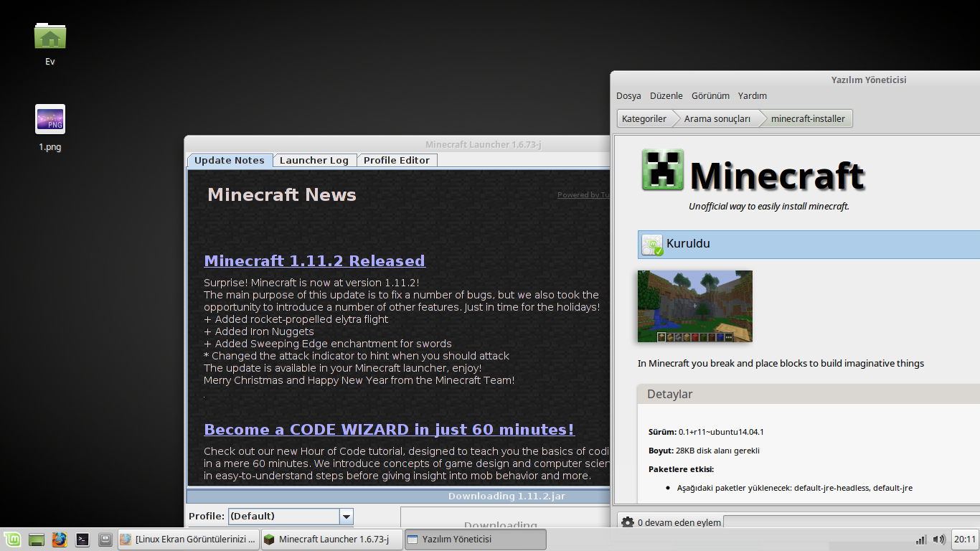Click the network signal tray icon
Image resolution: width=980 pixels, height=551 pixels.
921,540
